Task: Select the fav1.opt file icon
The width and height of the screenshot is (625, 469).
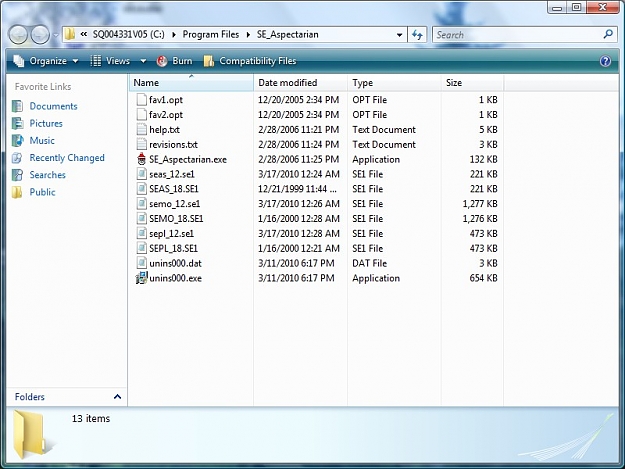Action: 142,100
